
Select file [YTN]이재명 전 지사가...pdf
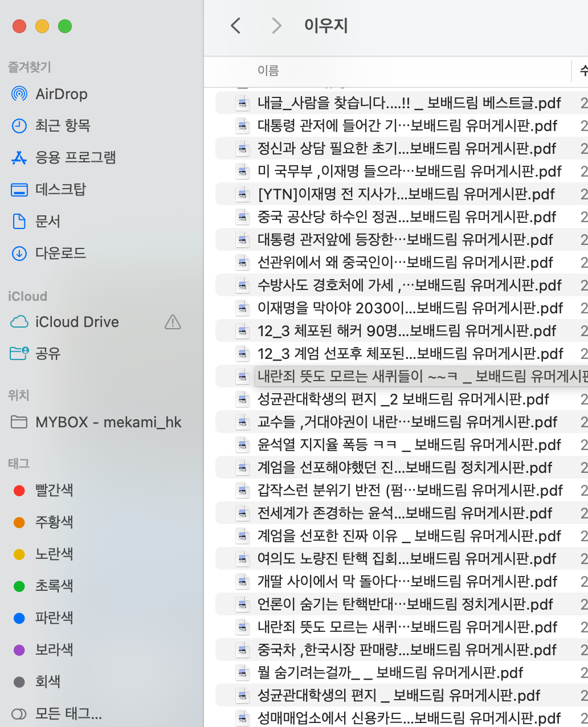pyautogui.click(x=406, y=194)
